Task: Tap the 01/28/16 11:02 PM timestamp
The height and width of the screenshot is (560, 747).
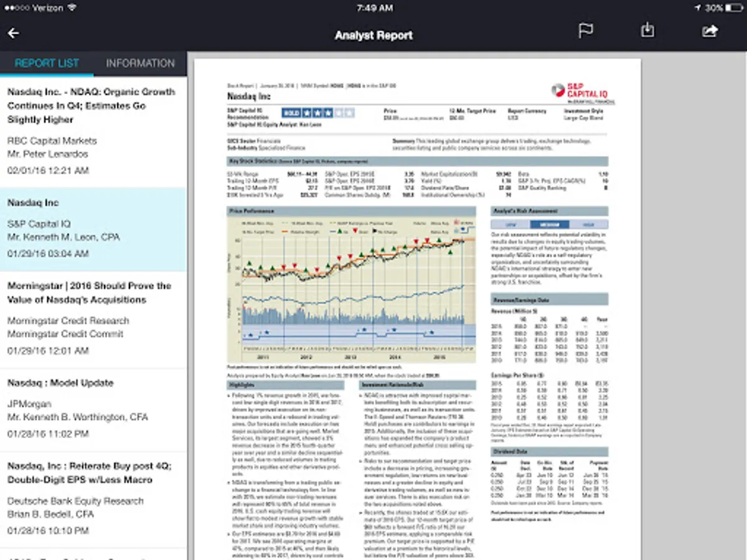Action: tap(48, 434)
